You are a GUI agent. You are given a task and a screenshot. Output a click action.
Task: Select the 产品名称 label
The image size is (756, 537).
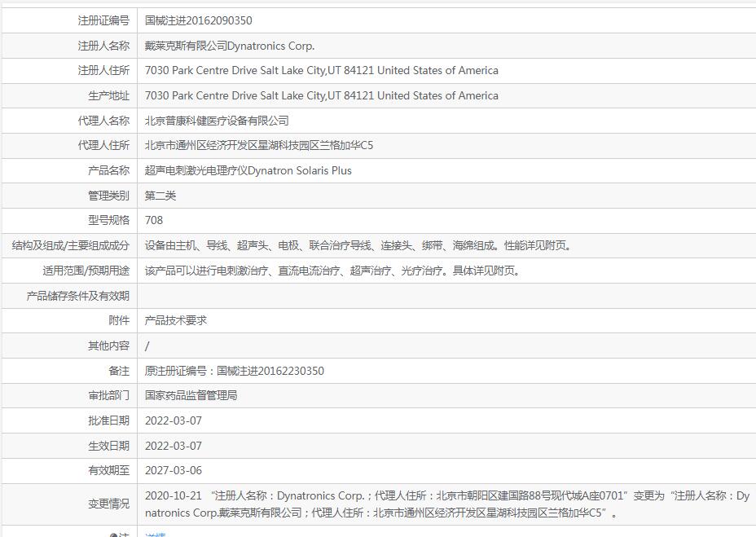click(x=108, y=170)
